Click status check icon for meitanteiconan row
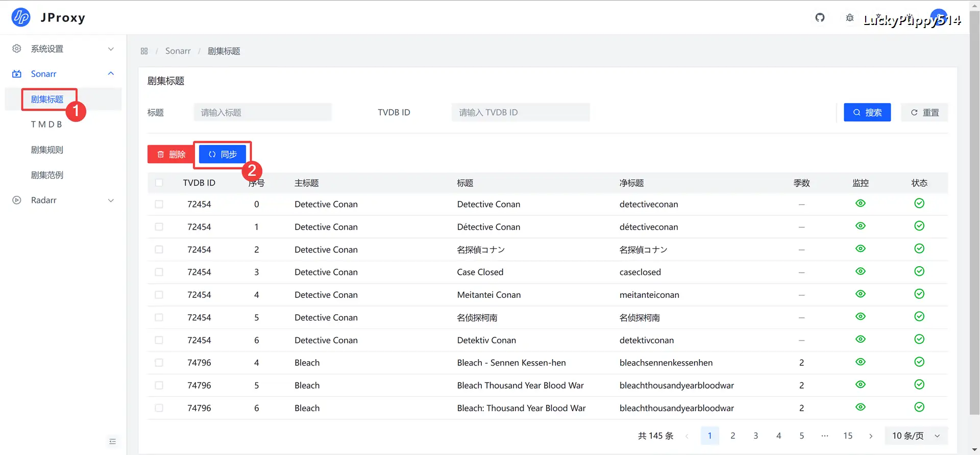980x455 pixels. [x=919, y=294]
